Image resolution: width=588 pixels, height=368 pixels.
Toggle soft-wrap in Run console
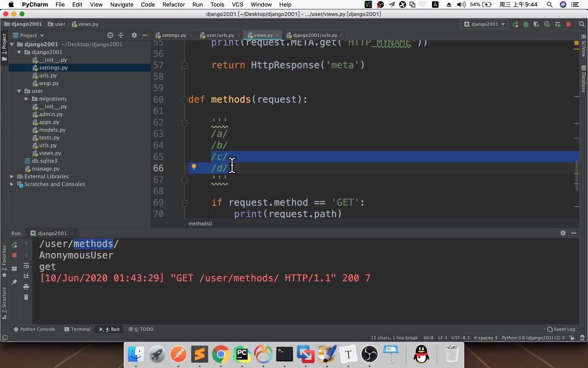tap(26, 265)
